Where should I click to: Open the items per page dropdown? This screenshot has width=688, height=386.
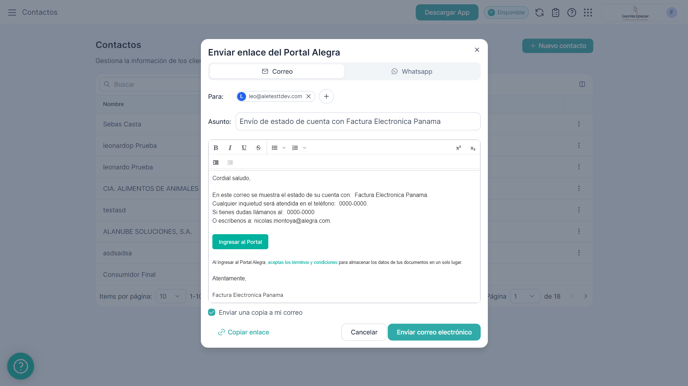(x=170, y=297)
